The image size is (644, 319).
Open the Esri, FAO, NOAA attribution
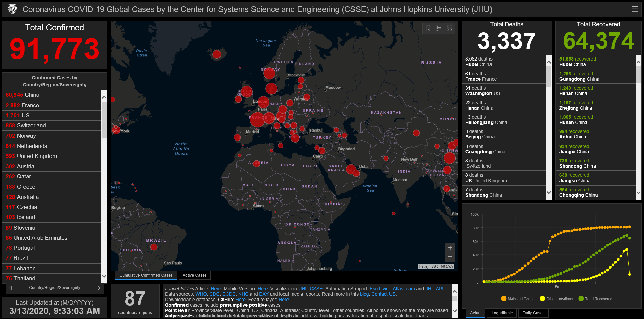click(x=436, y=266)
